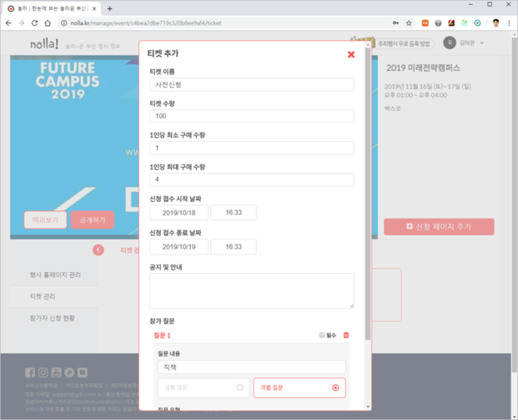Open start date picker 2019/10/18

tap(179, 212)
